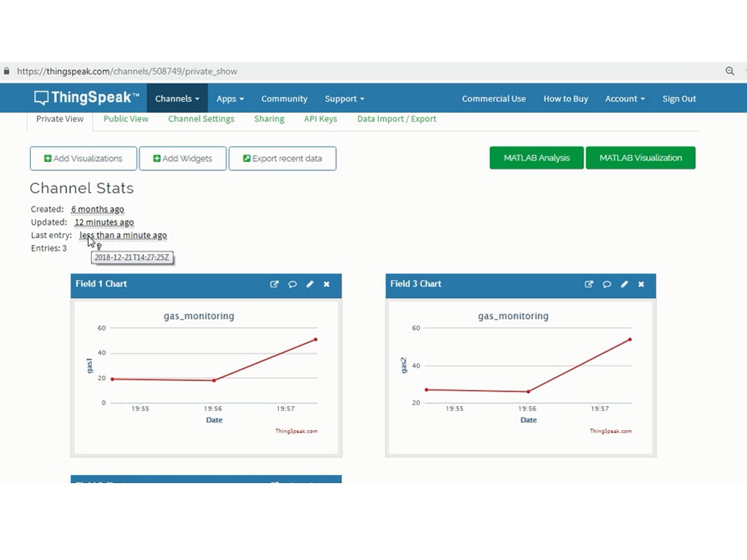Click ThingSpeak.com link in Field 3 chart
747x560 pixels.
[x=611, y=431]
